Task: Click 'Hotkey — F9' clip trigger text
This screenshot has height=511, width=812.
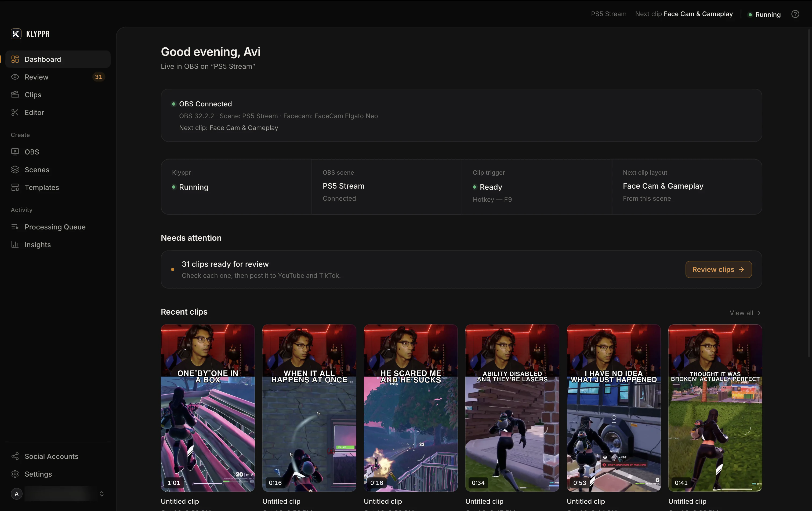Action: coord(492,199)
